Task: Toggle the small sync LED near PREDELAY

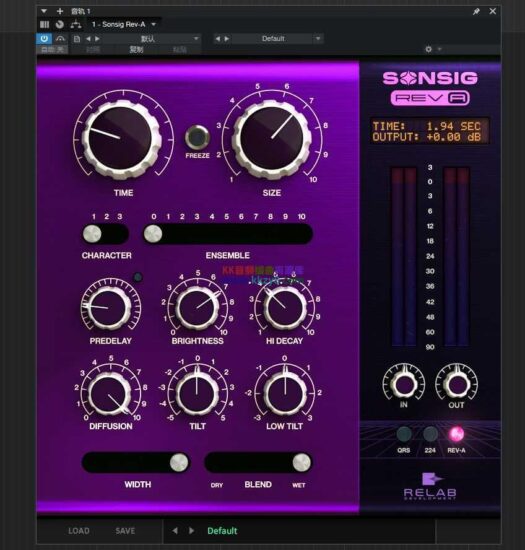Action: [x=138, y=277]
